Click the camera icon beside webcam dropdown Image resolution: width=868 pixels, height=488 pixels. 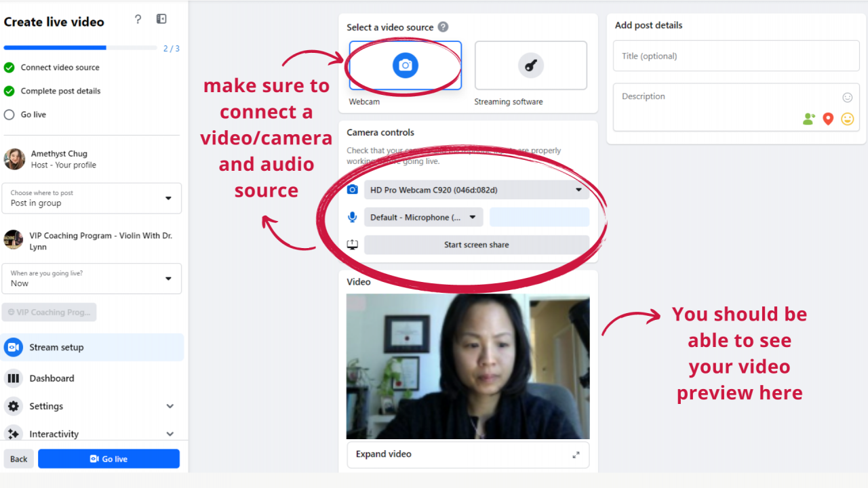[x=353, y=190]
